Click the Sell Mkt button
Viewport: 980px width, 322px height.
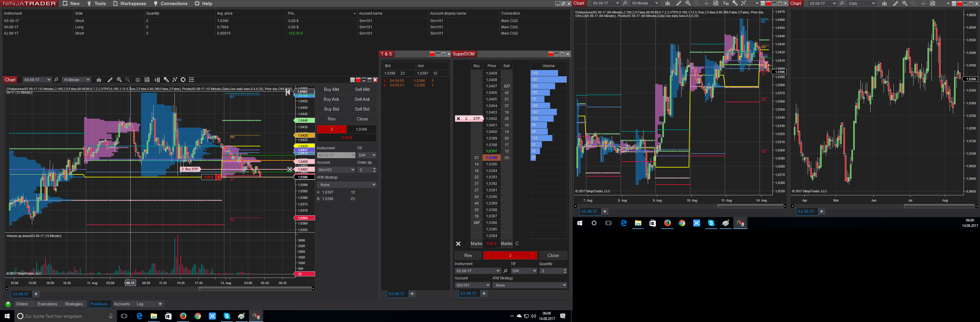tap(362, 89)
